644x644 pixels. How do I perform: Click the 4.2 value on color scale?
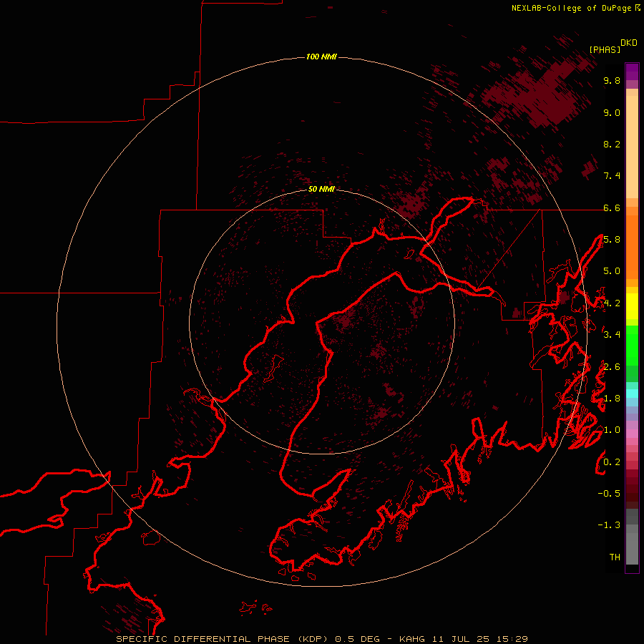click(612, 303)
